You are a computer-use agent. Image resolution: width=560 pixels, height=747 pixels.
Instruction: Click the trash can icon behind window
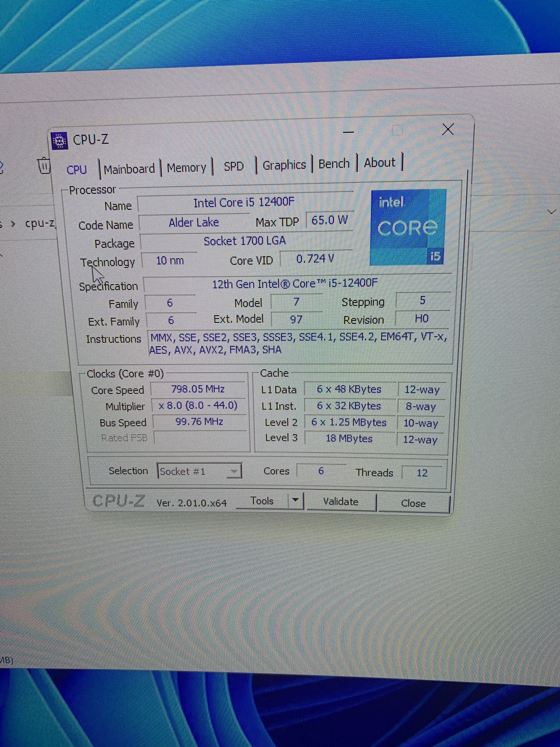point(44,165)
